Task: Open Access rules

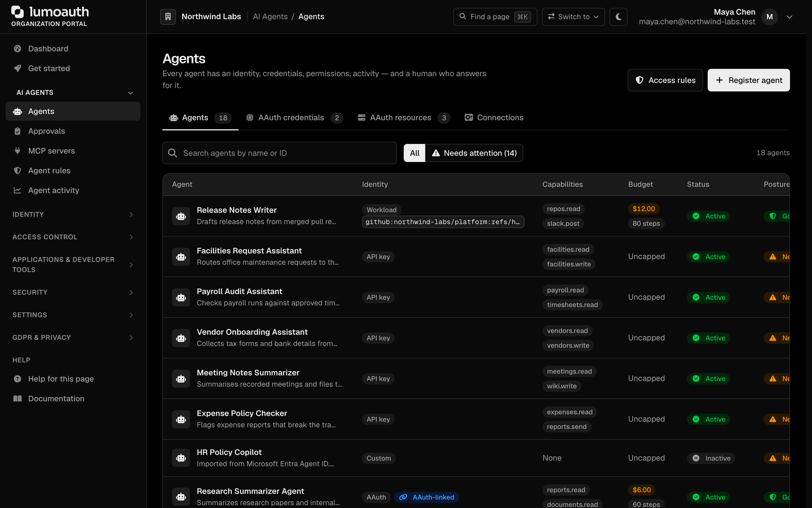Action: coord(665,80)
